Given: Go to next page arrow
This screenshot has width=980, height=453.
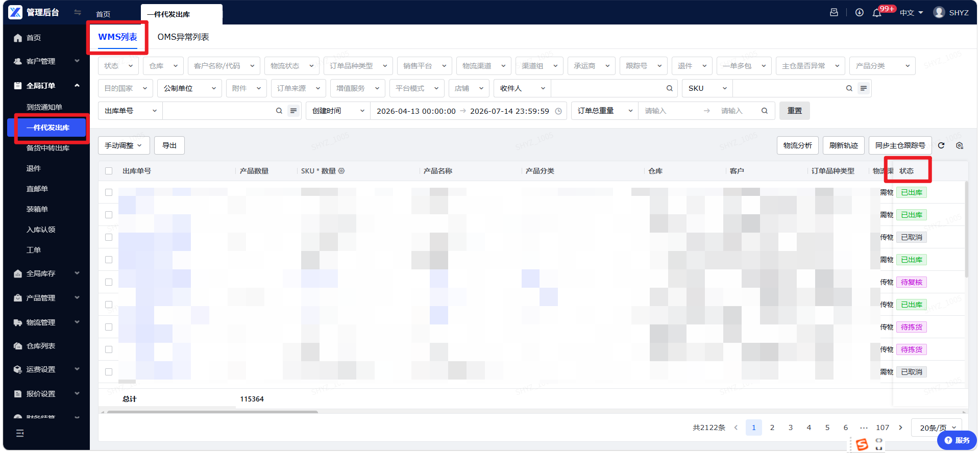Looking at the screenshot, I should click(x=900, y=427).
